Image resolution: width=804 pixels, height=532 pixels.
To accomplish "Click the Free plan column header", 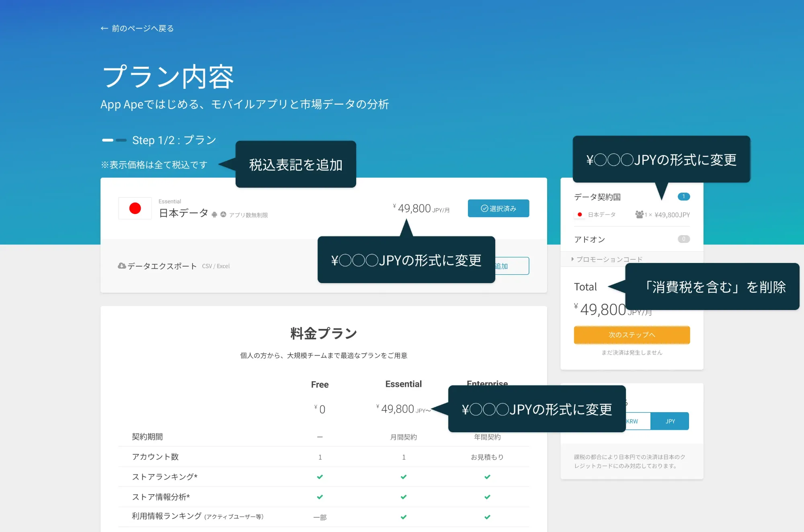I will pos(320,384).
